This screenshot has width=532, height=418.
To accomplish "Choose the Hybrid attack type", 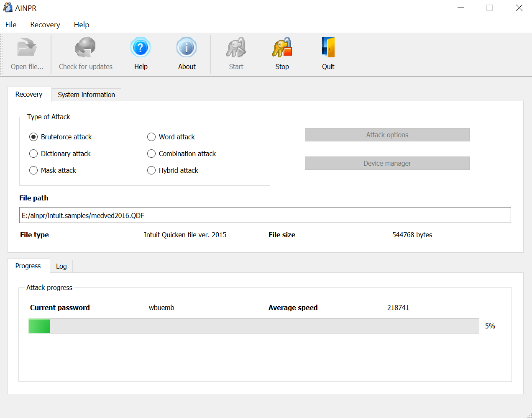I will [x=151, y=170].
